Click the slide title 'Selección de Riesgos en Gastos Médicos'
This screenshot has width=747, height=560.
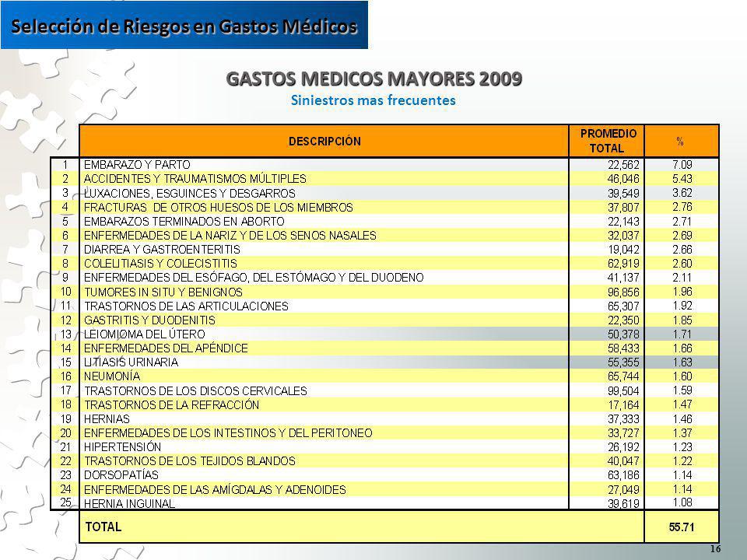pos(184,26)
